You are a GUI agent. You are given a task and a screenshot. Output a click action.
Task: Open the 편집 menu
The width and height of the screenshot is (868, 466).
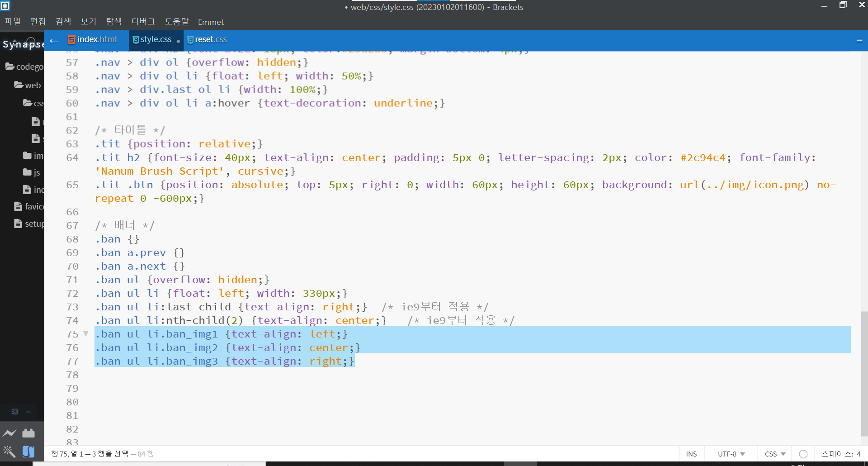(38, 22)
